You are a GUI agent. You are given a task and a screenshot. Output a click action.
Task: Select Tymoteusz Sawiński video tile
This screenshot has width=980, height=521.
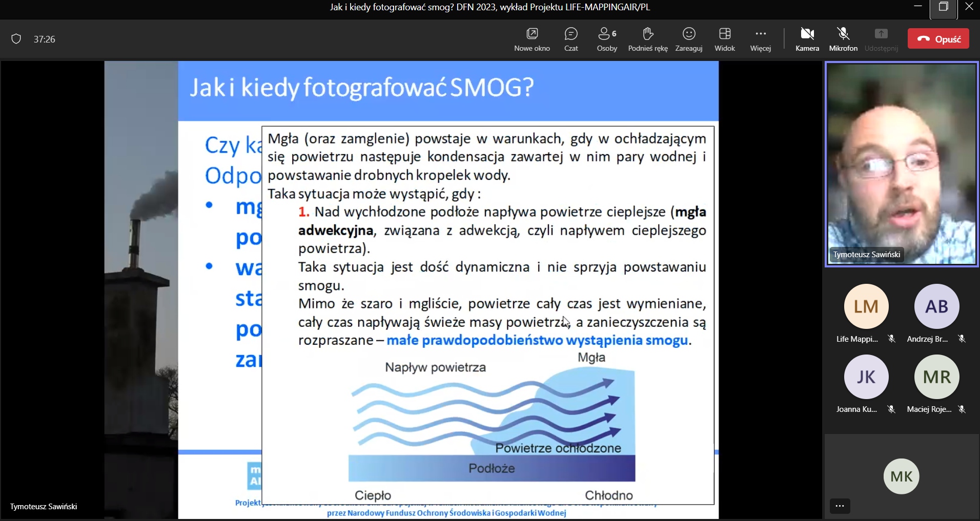tap(902, 164)
